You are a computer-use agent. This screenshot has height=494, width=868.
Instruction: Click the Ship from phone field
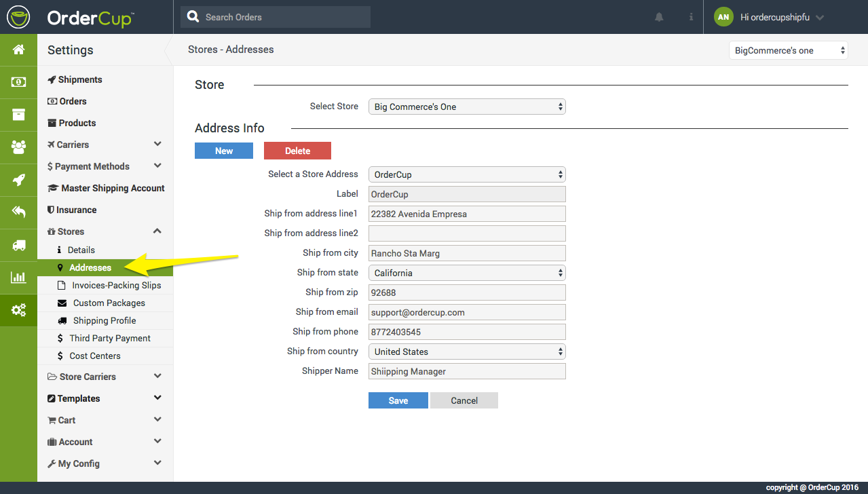tap(467, 332)
